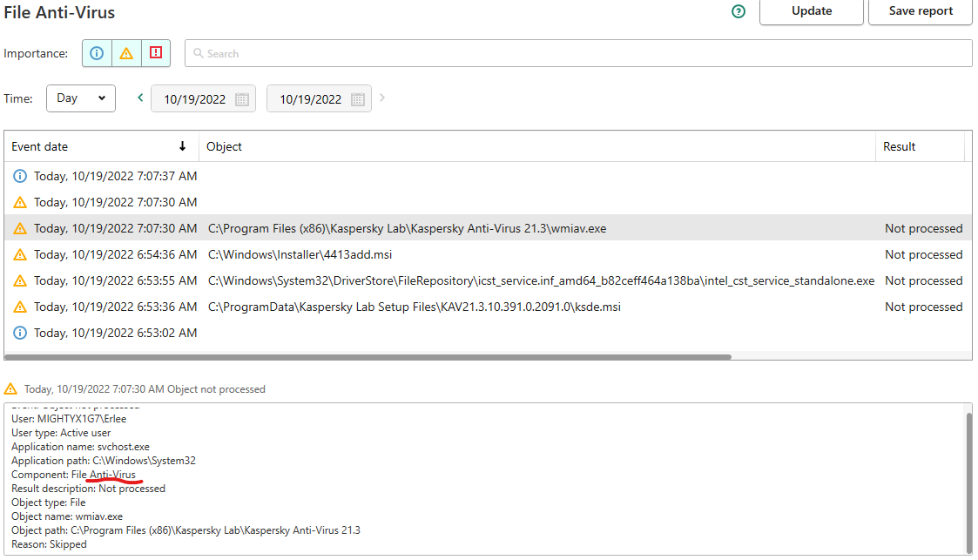978x560 pixels.
Task: Select the ksde.msi event row
Action: click(x=488, y=307)
